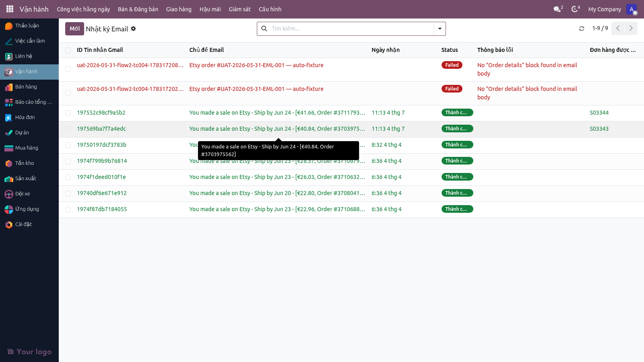Open linked order S03343
This screenshot has height=362, width=644.
[x=599, y=129]
